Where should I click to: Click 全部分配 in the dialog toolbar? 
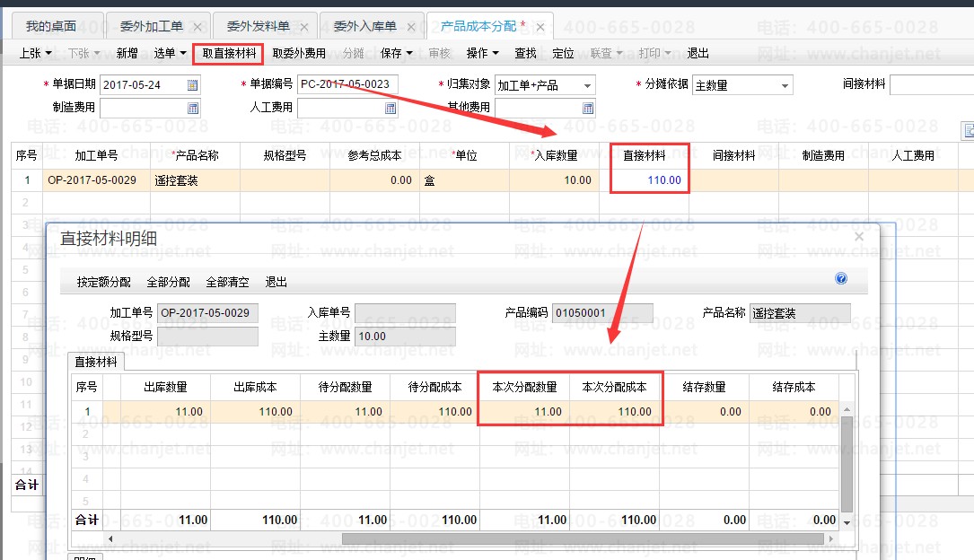pos(169,282)
